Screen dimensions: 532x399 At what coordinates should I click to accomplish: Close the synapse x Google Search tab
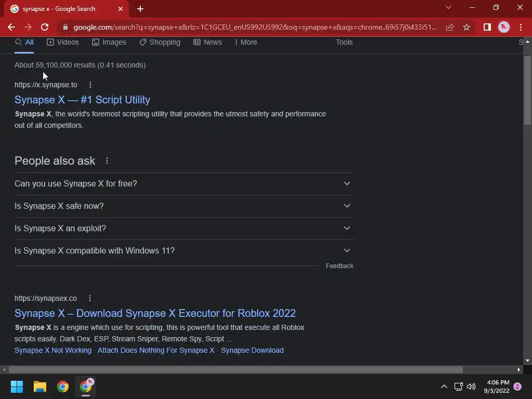tap(121, 9)
